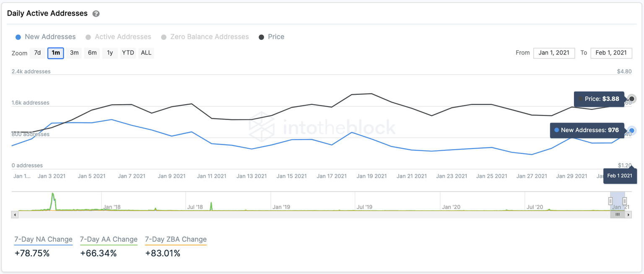644x274 pixels.
Task: Click the Price tooltip marker on the chart
Action: [x=631, y=99]
